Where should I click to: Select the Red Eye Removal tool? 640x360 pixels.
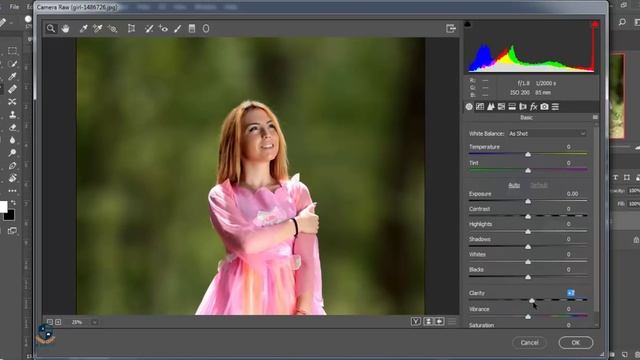pyautogui.click(x=163, y=29)
